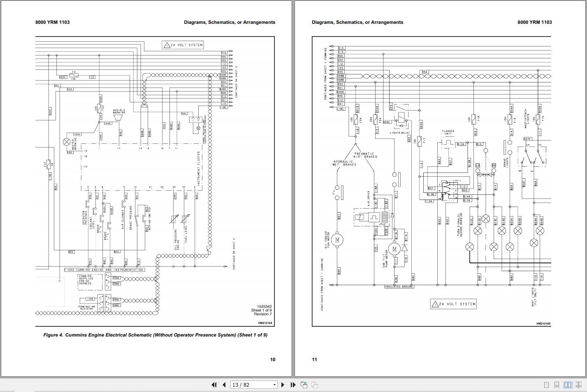587x392 pixels.
Task: Switch to continuous page view
Action: (557, 385)
